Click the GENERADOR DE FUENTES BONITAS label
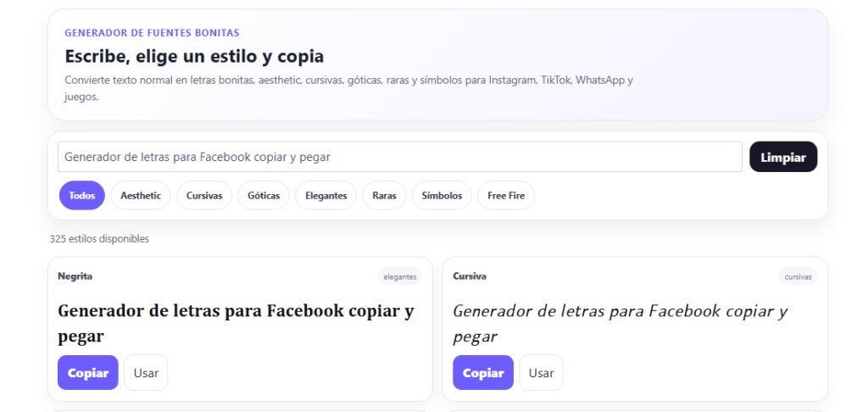Image resolution: width=868 pixels, height=412 pixels. (153, 33)
